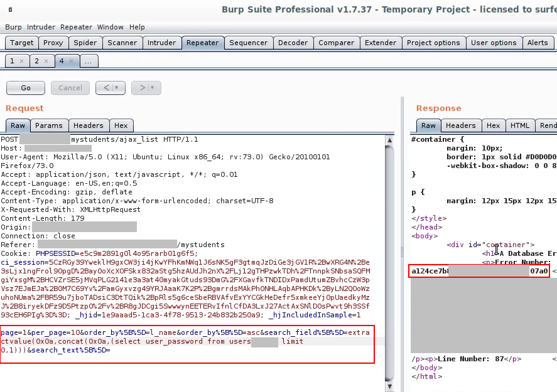Select Repeater request tab 2
Viewport: 557px width, 392px height.
[37, 61]
